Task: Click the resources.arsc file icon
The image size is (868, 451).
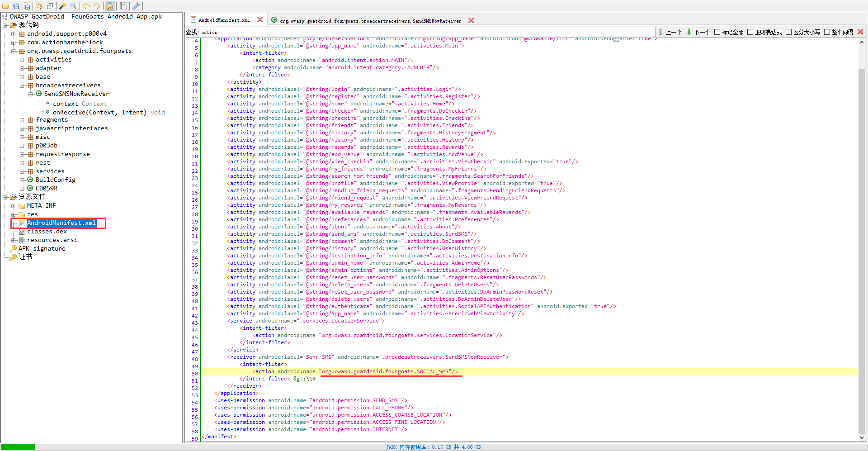Action: [22, 240]
